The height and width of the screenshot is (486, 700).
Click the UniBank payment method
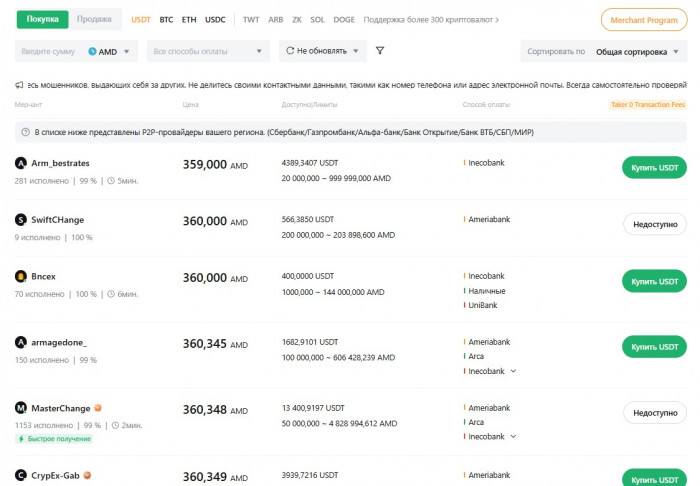(x=482, y=305)
